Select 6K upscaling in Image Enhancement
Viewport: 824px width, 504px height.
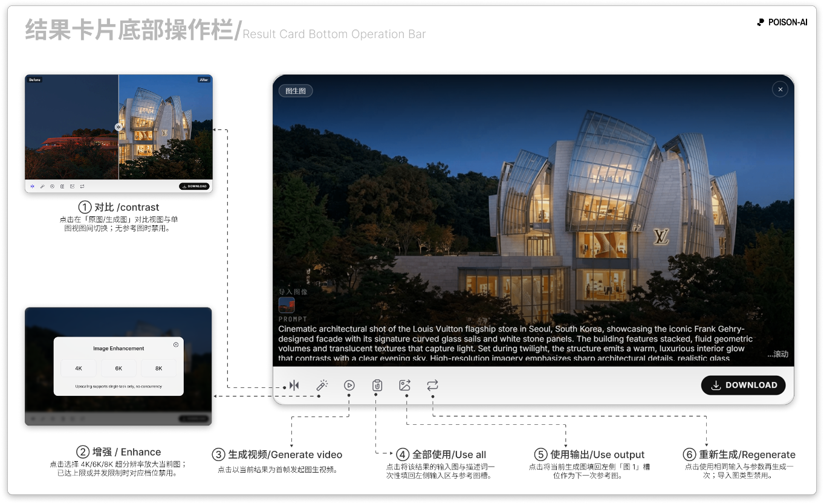coord(118,368)
